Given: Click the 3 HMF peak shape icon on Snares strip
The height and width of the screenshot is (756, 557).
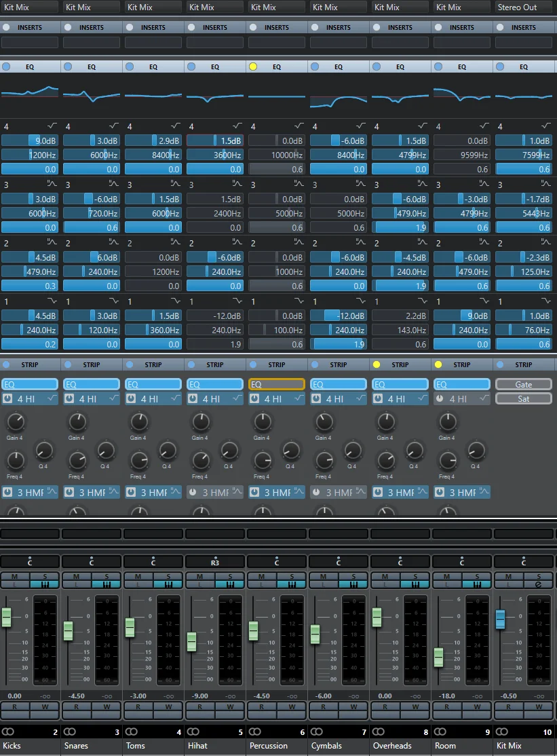Looking at the screenshot, I should pyautogui.click(x=114, y=492).
